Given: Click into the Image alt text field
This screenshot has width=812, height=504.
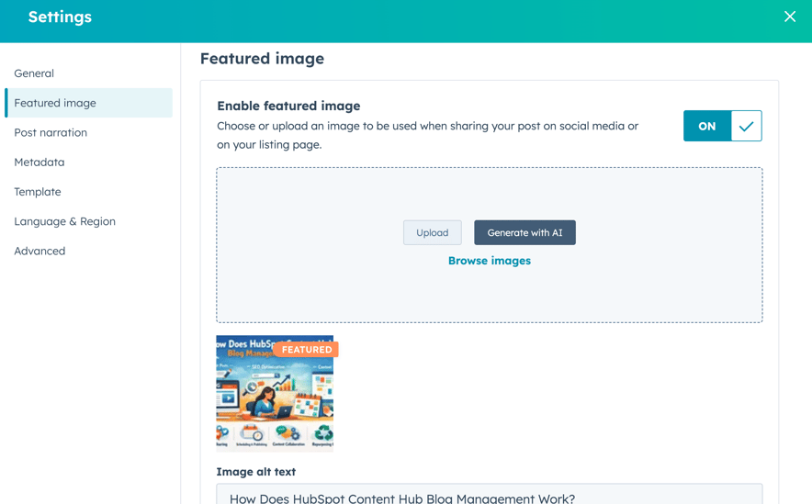Looking at the screenshot, I should (490, 495).
